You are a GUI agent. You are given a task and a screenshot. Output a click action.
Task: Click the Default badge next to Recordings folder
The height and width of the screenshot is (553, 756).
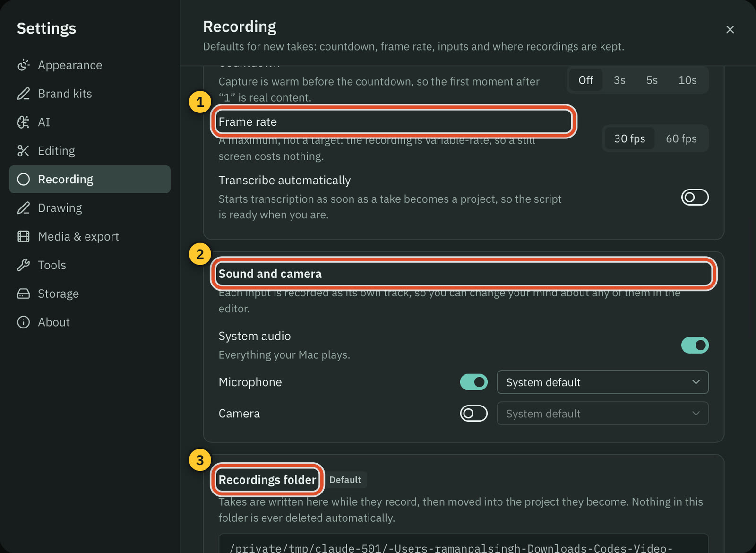345,480
